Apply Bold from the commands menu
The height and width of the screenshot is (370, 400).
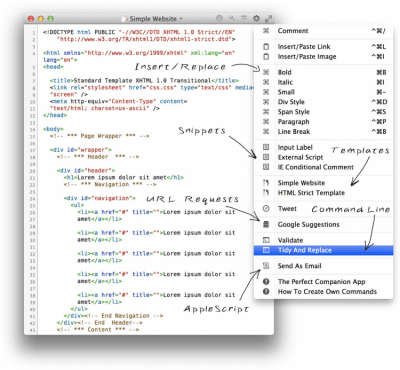tap(323, 72)
